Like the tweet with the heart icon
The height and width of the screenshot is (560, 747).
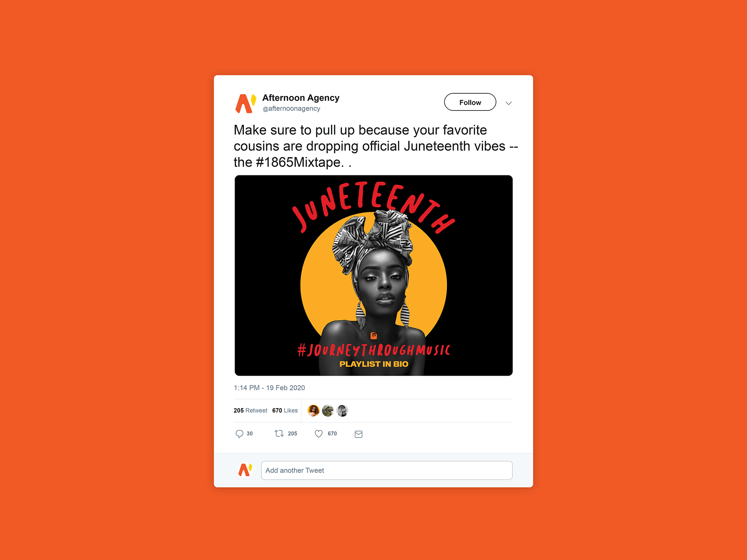pyautogui.click(x=319, y=434)
